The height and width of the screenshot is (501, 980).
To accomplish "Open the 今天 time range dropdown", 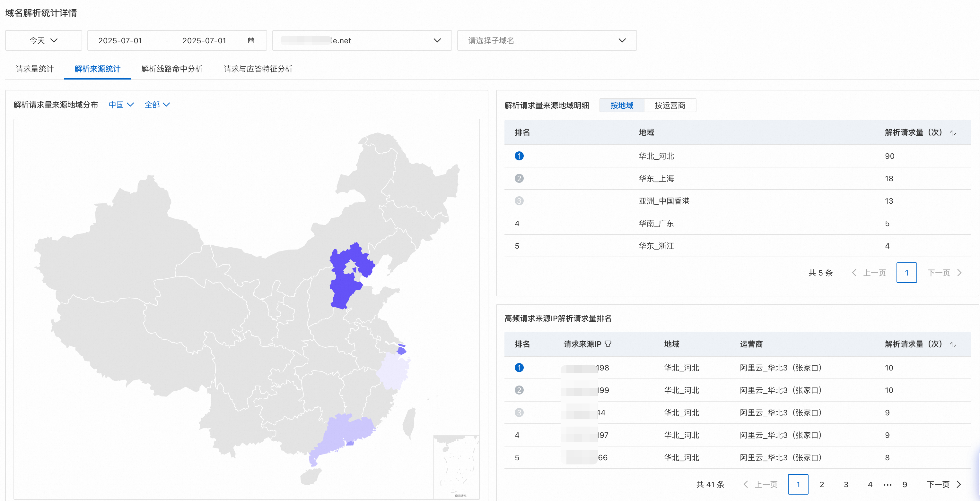I will (x=43, y=41).
